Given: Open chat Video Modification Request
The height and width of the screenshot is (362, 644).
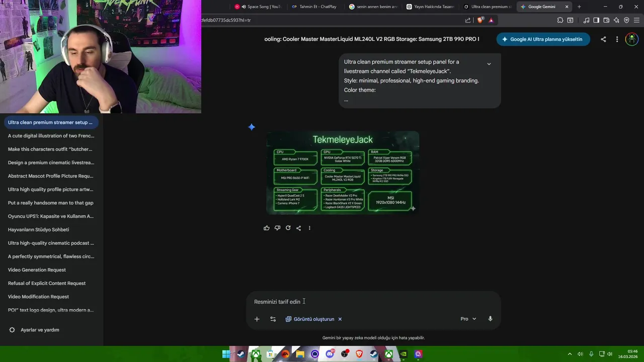Looking at the screenshot, I should click(51, 297).
